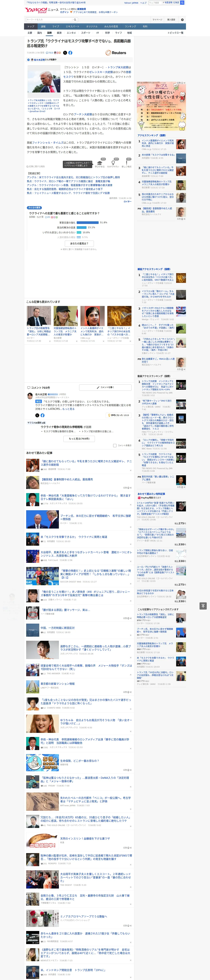Open related article アングル：ウクライナのドローン奇襲
The width and height of the screenshot is (210, 980).
coord(69,185)
